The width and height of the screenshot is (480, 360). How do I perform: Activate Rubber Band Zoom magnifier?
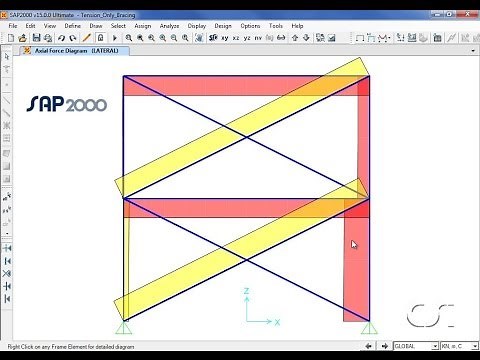(129, 38)
